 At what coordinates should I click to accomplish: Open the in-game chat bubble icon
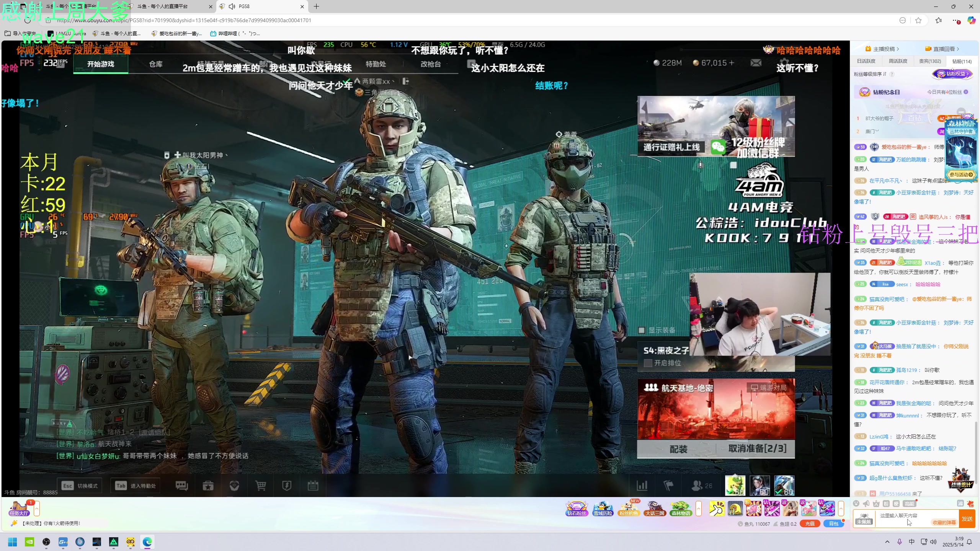point(181,486)
